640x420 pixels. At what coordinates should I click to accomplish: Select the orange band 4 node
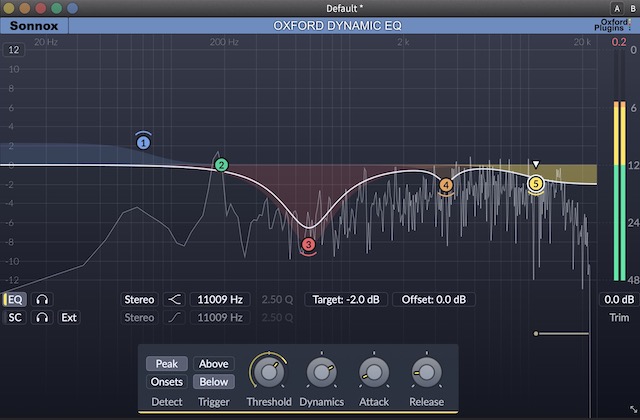click(x=446, y=185)
